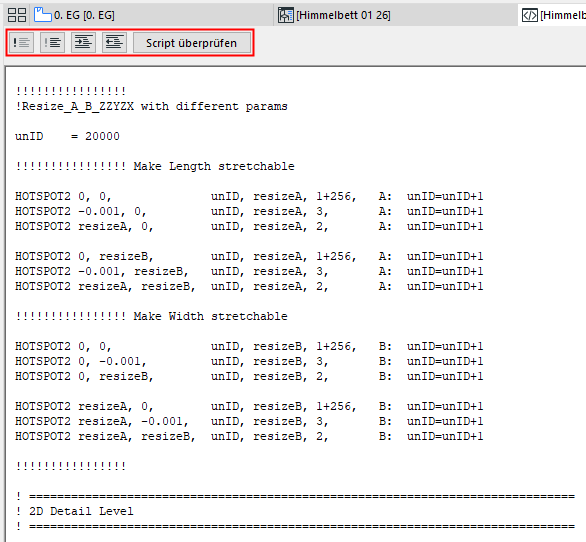The height and width of the screenshot is (542, 586).
Task: Click line 'HOTSPOT2 0, resizeB,' with resizeB, 2
Action: coord(249,376)
